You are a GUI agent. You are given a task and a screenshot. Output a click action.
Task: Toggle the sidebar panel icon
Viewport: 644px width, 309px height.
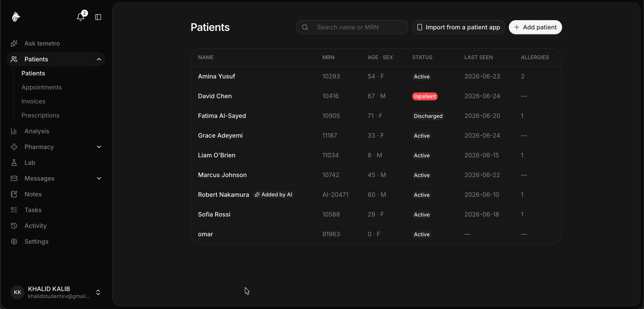(x=98, y=17)
